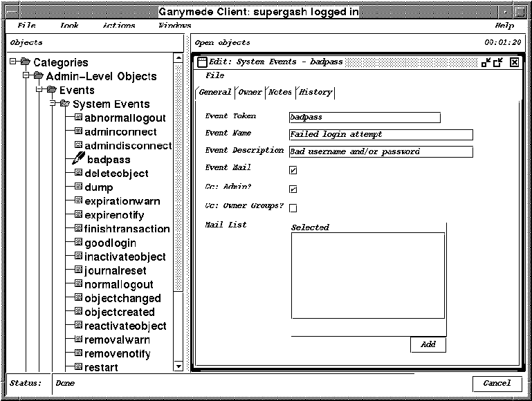Collapse the Categories root node
The height and width of the screenshot is (401, 532).
point(13,62)
